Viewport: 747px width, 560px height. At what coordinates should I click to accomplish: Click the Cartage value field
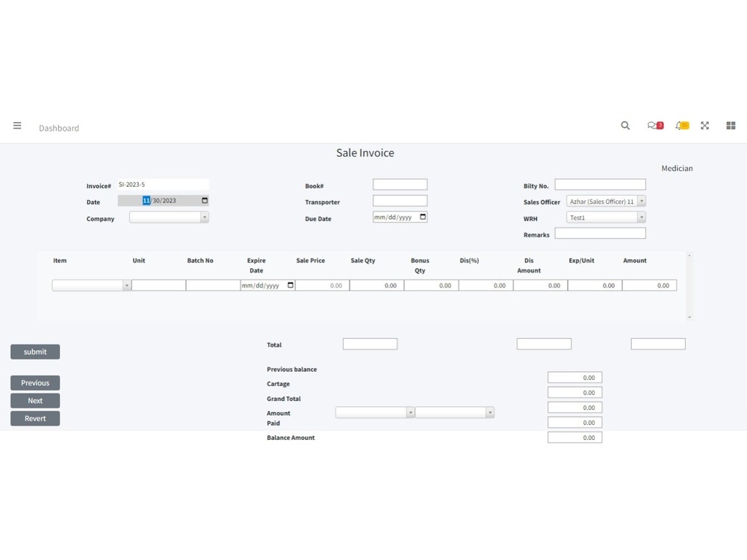[x=575, y=393]
